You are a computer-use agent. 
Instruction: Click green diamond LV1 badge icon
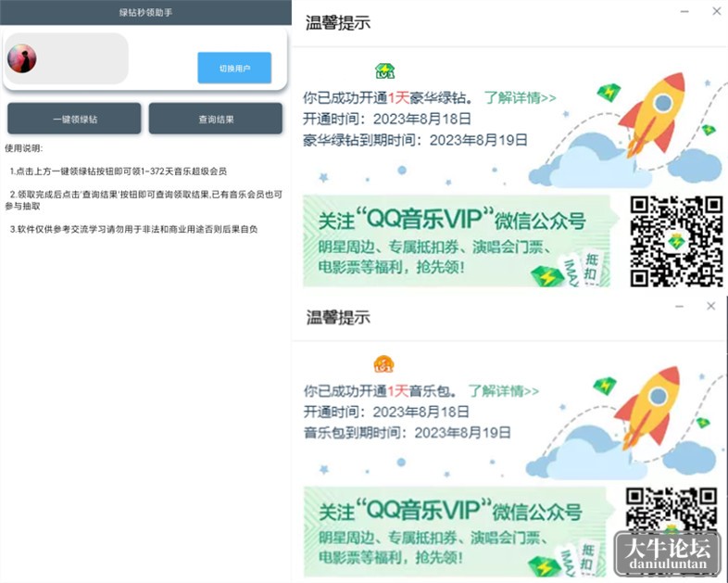click(385, 71)
